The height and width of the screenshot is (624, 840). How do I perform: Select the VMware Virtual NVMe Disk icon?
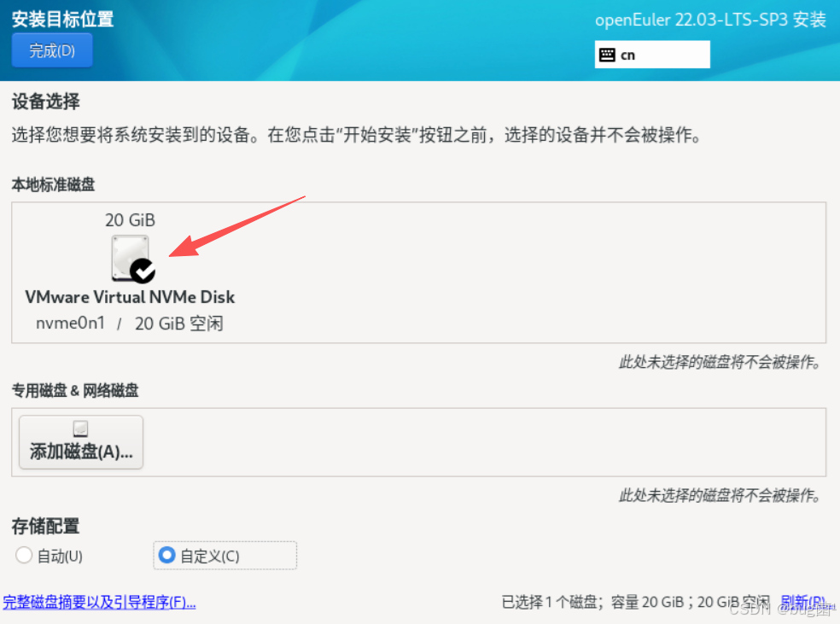[x=132, y=259]
